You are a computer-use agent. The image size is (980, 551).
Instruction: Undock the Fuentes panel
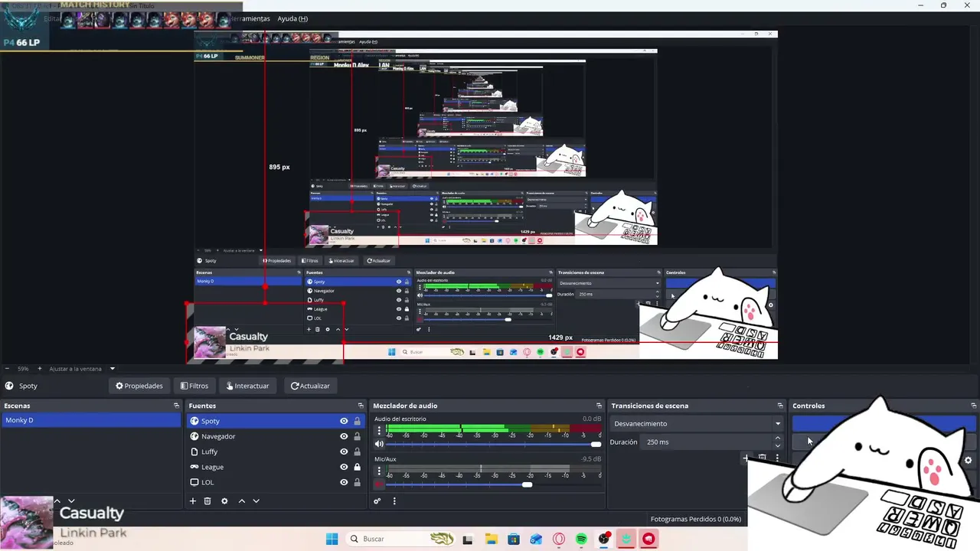(x=361, y=406)
